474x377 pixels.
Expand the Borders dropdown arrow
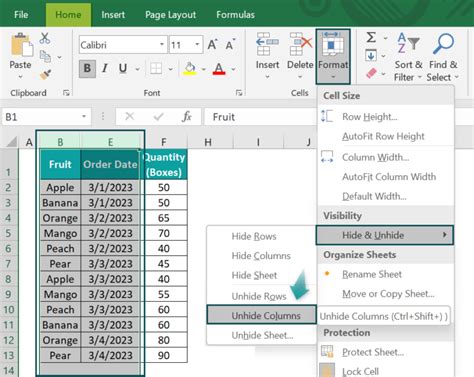coord(170,69)
